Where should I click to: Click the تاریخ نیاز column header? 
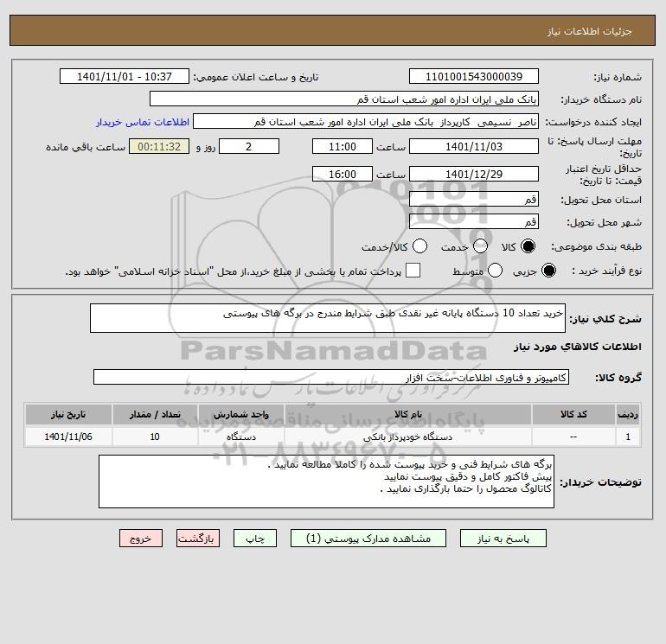tap(68, 414)
